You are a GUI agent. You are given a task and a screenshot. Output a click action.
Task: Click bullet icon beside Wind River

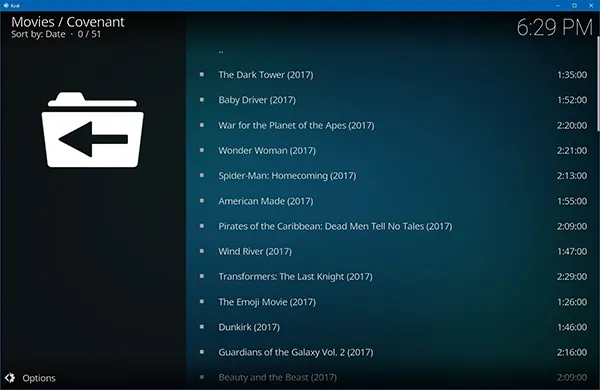[202, 251]
